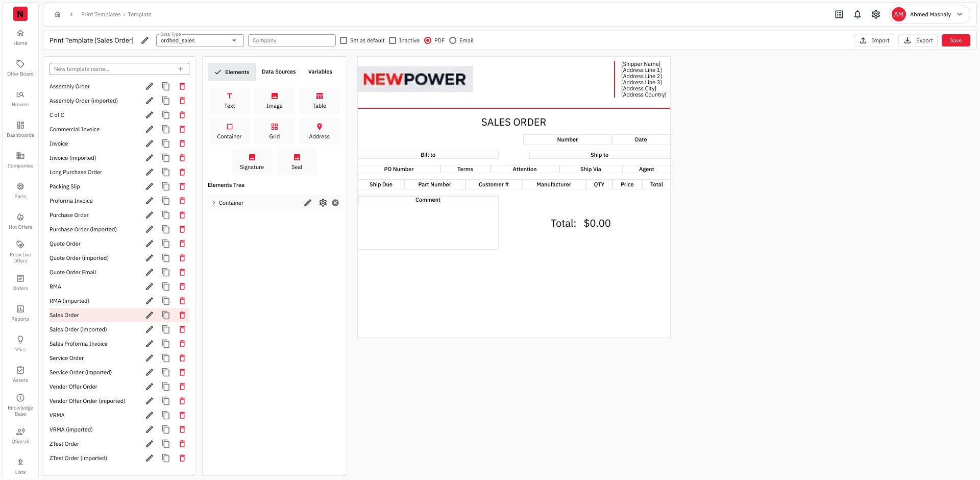Select the Sales Proforma Invoice template
980x480 pixels.
(x=79, y=344)
